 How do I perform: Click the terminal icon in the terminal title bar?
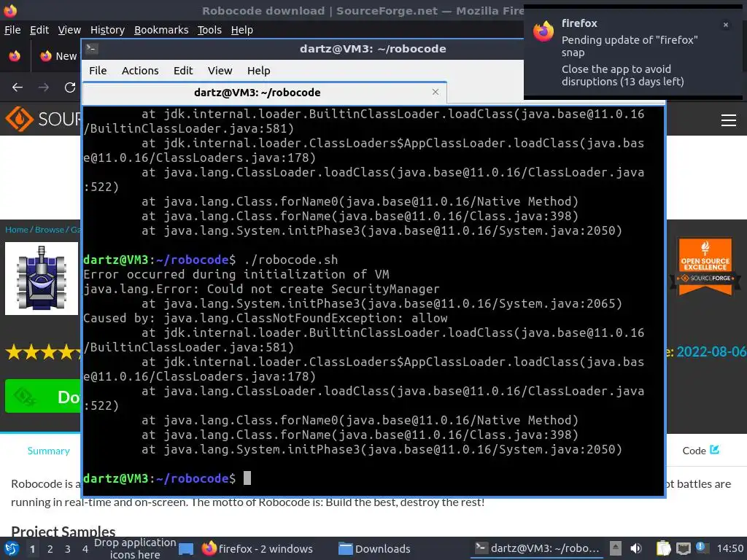[92, 49]
